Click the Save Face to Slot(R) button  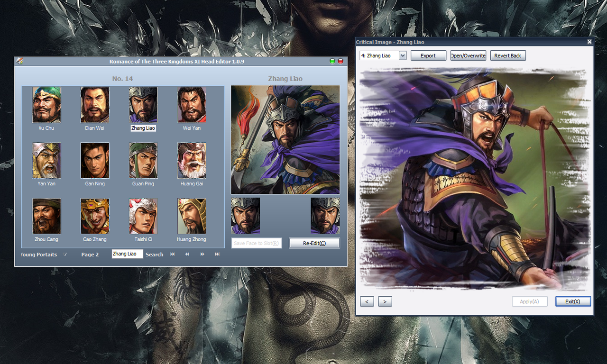(x=257, y=243)
